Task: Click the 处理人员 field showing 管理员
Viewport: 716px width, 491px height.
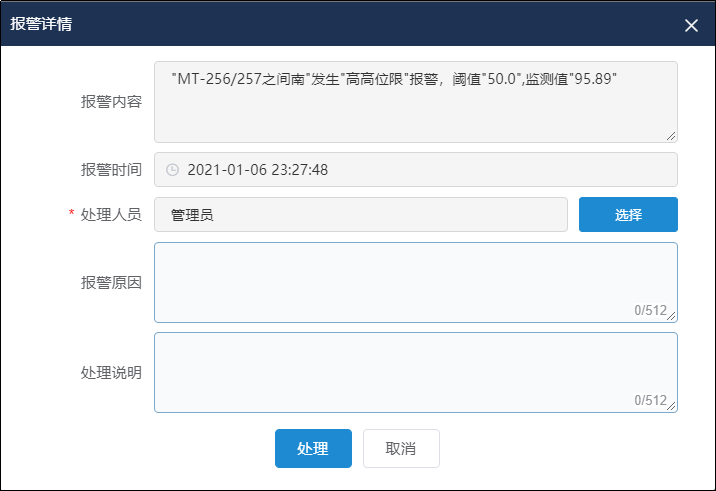Action: click(x=361, y=214)
